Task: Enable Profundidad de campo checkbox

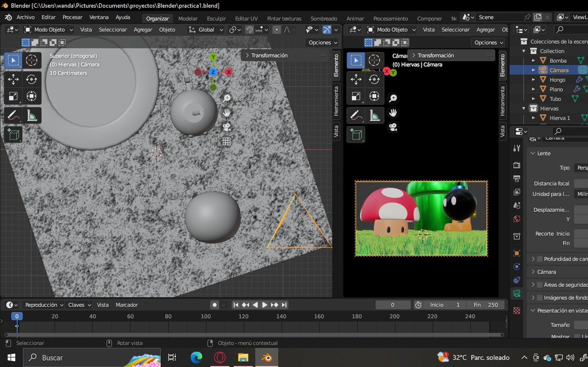Action: [539, 259]
